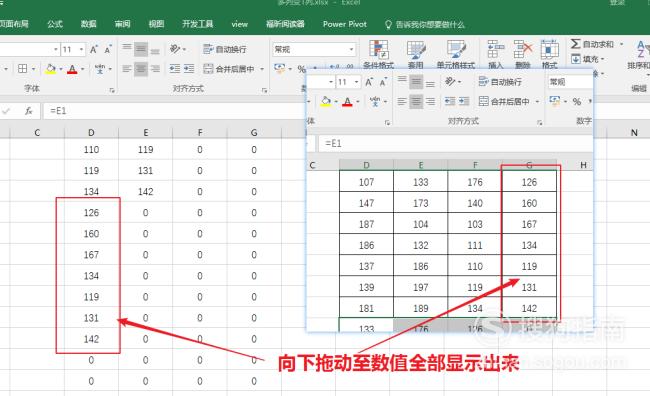
Task: Toggle the Wrap Text (自动换行) button
Action: (225, 49)
